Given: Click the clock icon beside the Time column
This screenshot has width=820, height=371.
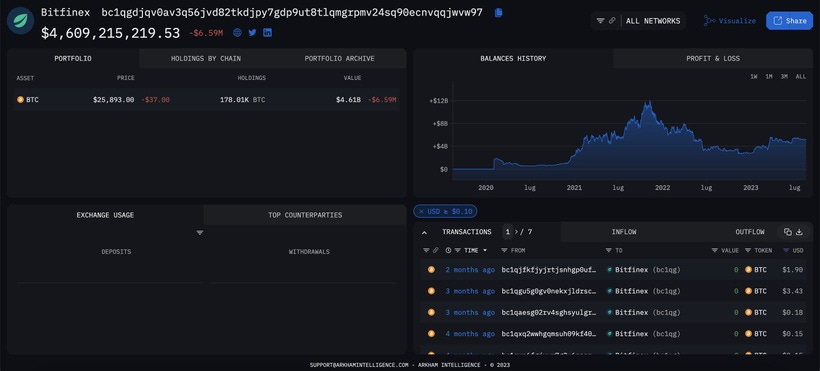Looking at the screenshot, I should point(448,251).
